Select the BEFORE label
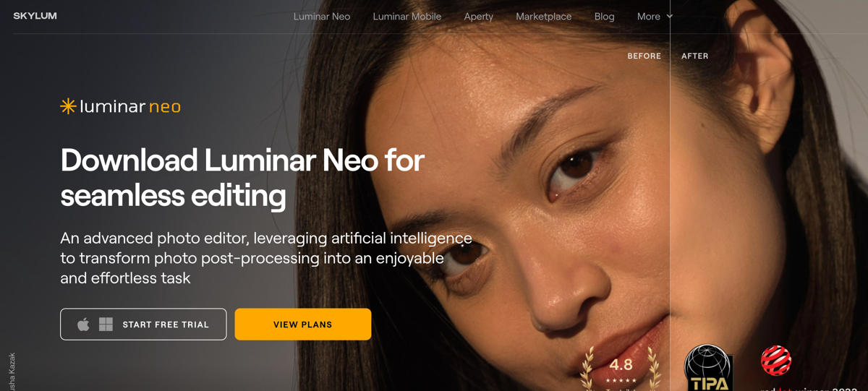This screenshot has height=391, width=868. (644, 56)
